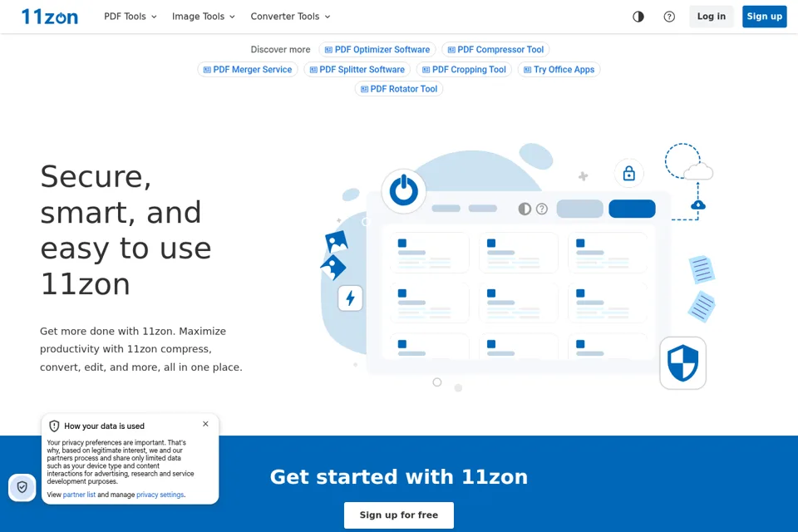Close the How your data is used popup
This screenshot has height=532, width=798.
pyautogui.click(x=205, y=424)
